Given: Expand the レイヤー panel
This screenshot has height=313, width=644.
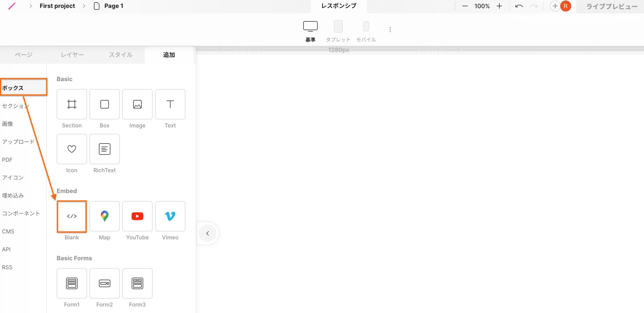Looking at the screenshot, I should coord(72,55).
